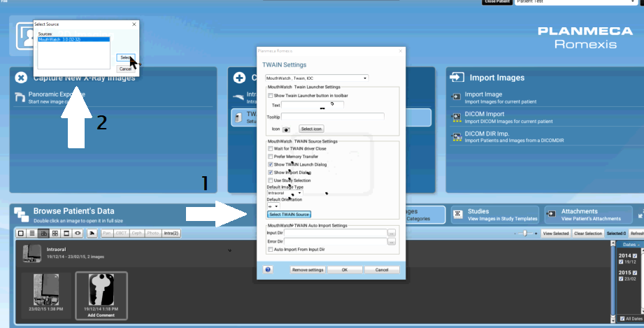Click Select icon button
The width and height of the screenshot is (644, 328).
[311, 129]
